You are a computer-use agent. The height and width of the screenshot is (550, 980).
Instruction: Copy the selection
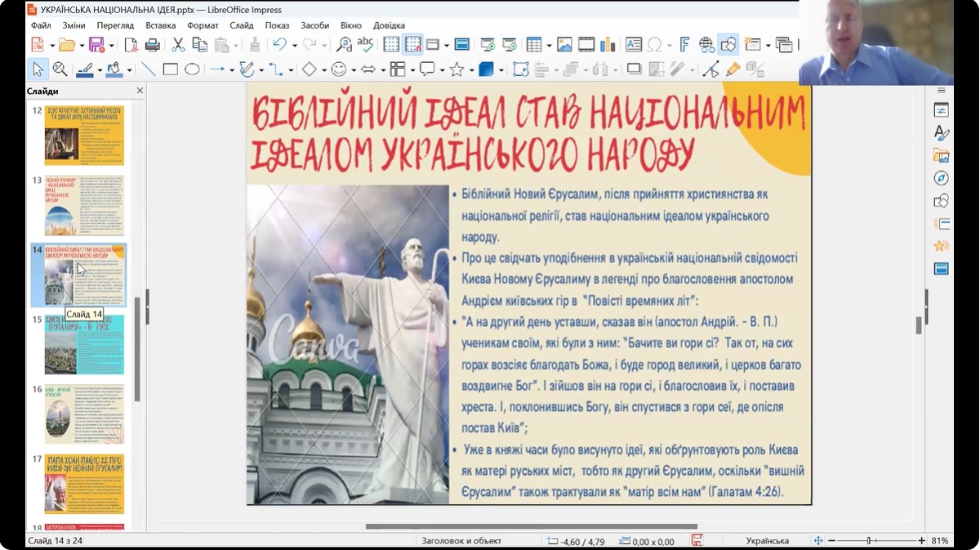pos(199,45)
